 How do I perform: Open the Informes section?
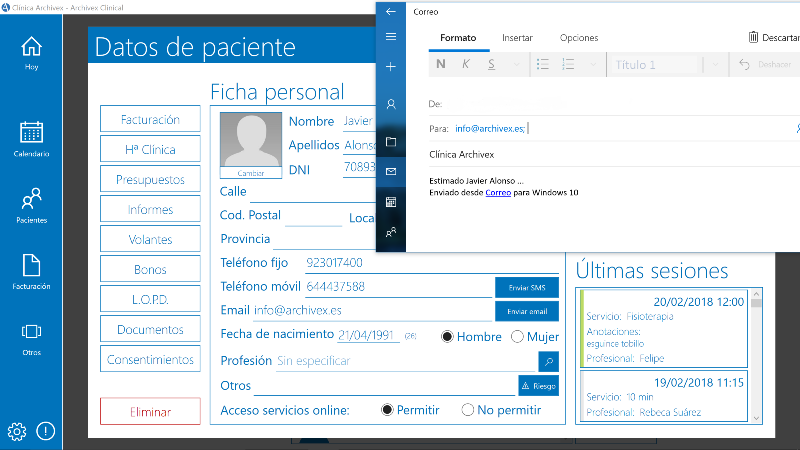(x=150, y=209)
